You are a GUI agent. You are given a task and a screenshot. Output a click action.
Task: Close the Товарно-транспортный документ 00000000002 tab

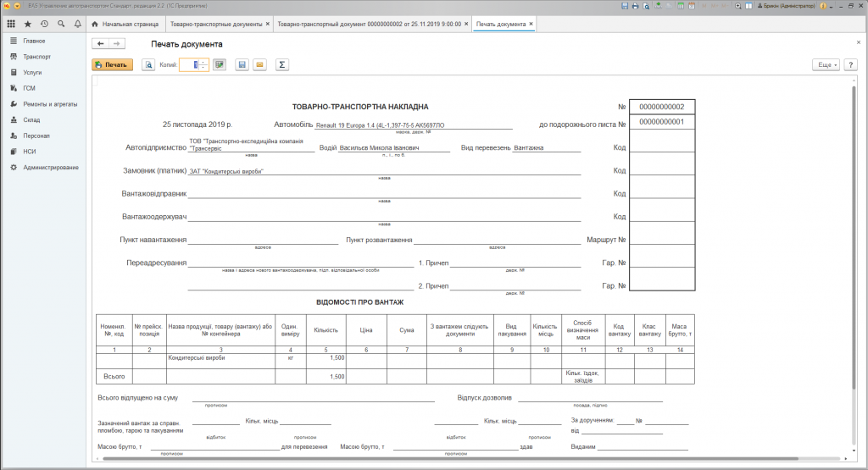click(466, 24)
